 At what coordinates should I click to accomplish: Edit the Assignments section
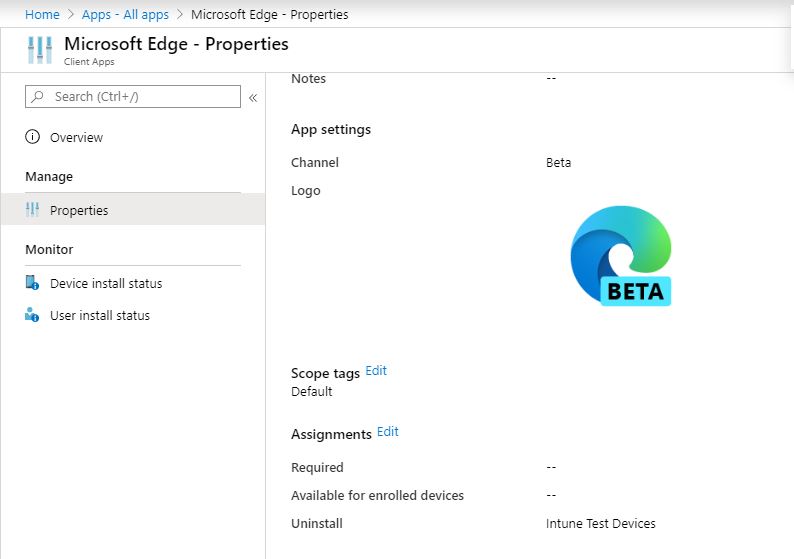point(388,432)
